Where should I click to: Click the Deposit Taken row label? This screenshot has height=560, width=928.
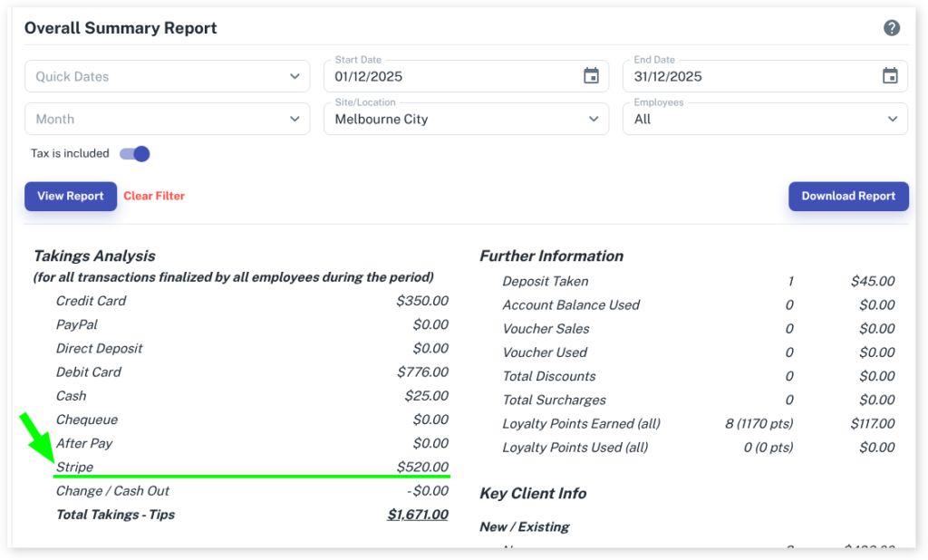[545, 282]
